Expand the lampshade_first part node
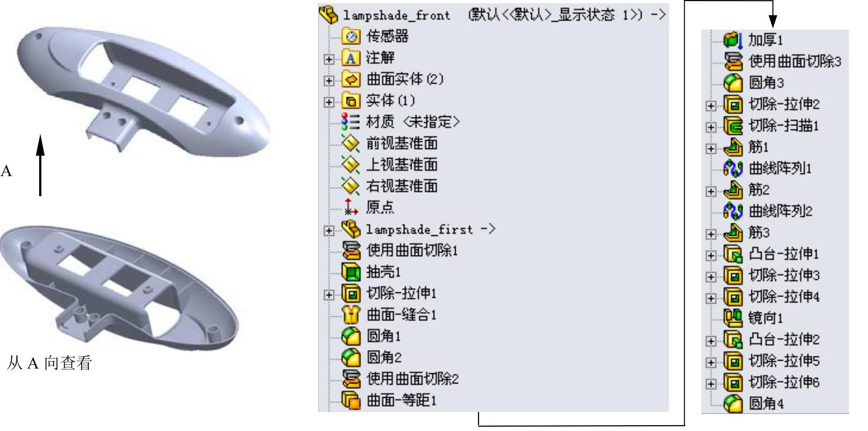Image resolution: width=868 pixels, height=431 pixels. 329,231
